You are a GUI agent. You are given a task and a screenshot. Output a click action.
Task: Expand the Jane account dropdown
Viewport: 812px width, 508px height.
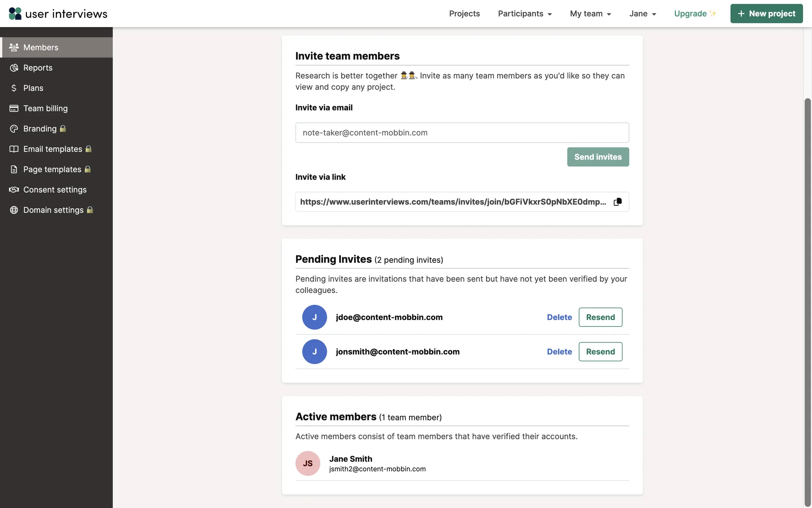tap(642, 14)
